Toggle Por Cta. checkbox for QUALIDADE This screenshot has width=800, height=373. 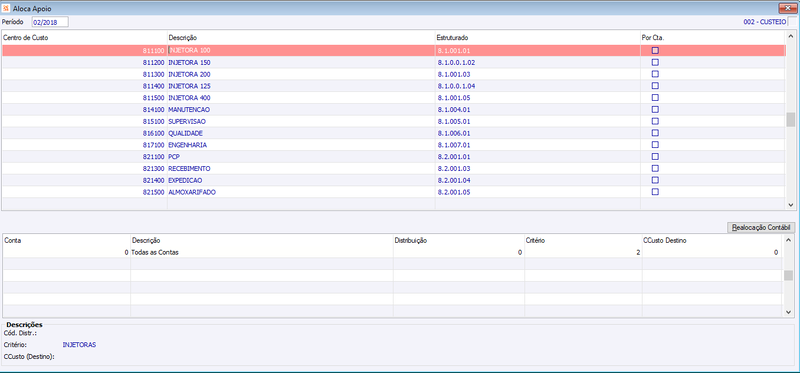pyautogui.click(x=655, y=133)
